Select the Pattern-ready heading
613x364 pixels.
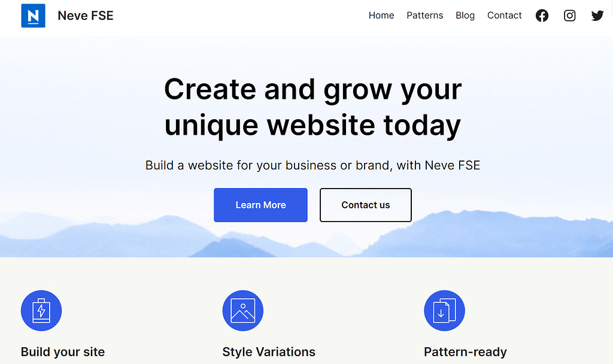pos(465,352)
